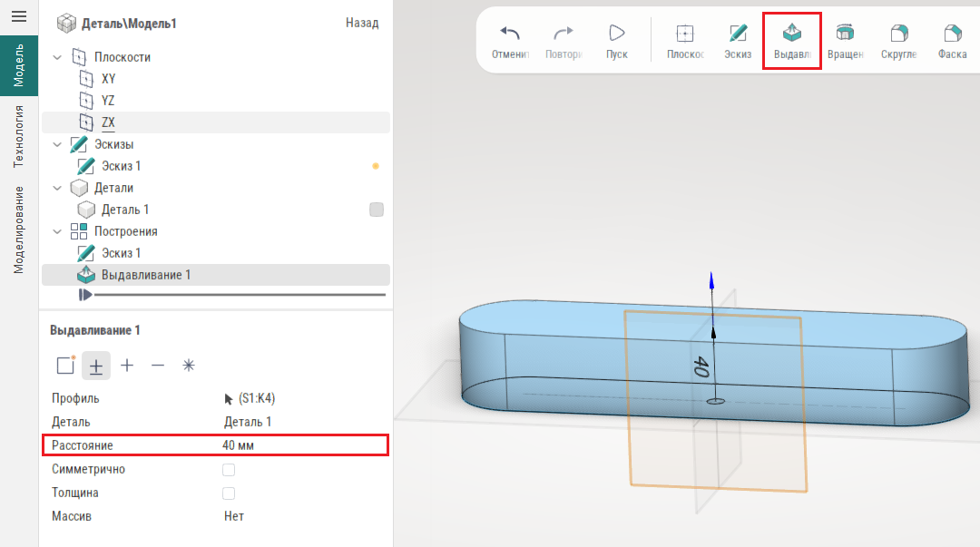This screenshot has width=980, height=547.
Task: Collapse the Плоскости tree node
Action: point(57,57)
